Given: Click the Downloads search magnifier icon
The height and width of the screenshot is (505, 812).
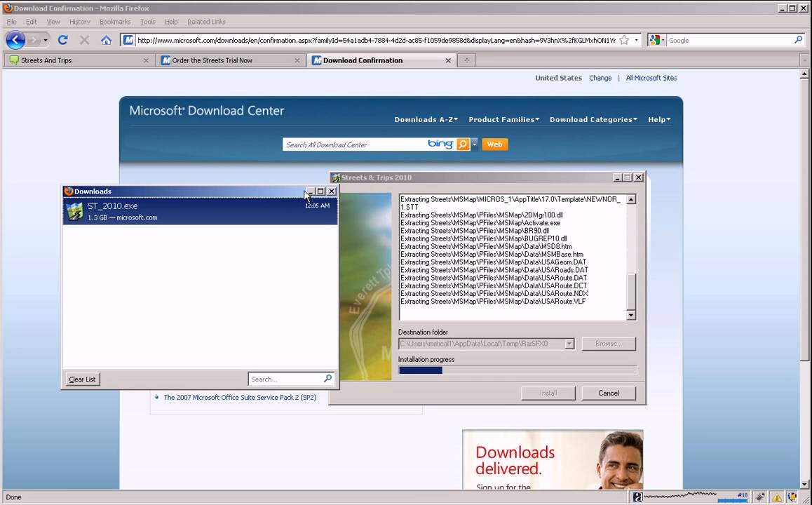Looking at the screenshot, I should 327,379.
